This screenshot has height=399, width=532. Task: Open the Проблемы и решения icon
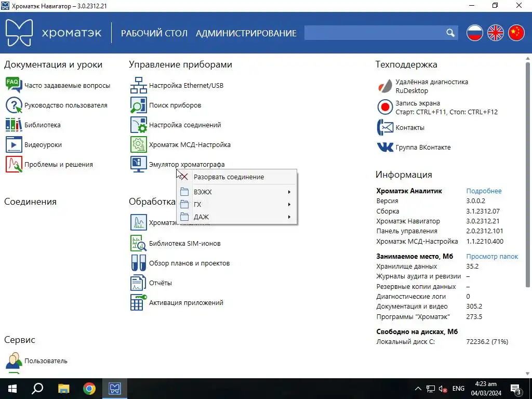14,164
